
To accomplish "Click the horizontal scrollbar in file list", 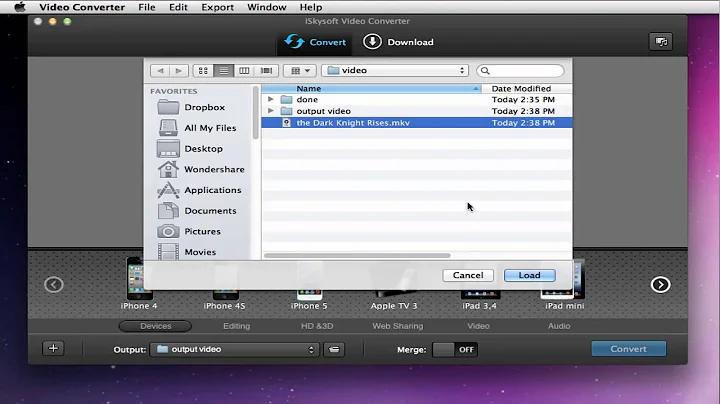I will point(357,255).
